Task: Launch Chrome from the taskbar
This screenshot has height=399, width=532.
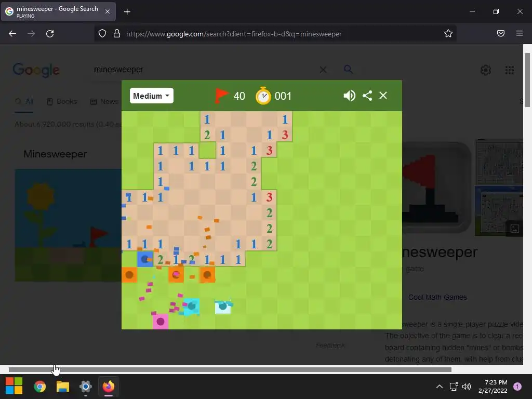Action: coord(40,387)
